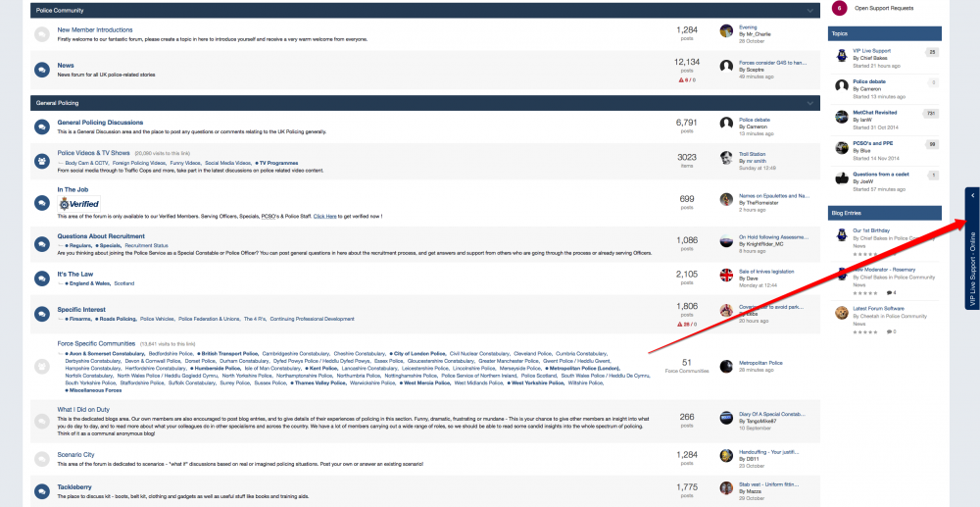Click the UK flag avatar for knives legislation

click(726, 275)
